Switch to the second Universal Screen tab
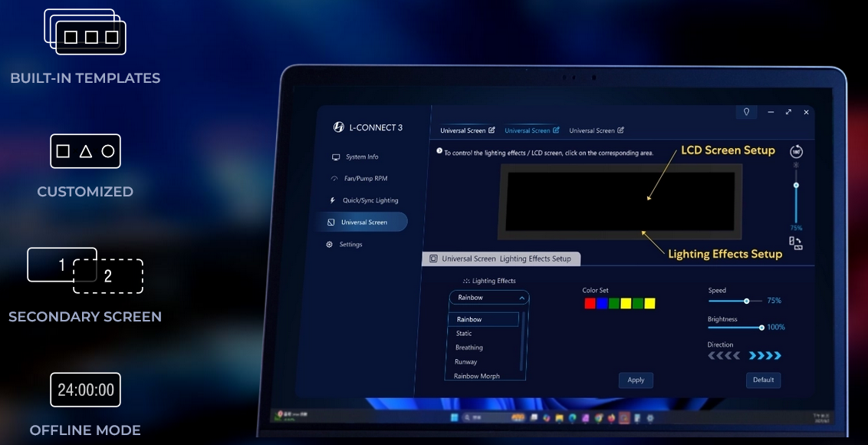Viewport: 868px width, 445px height. pyautogui.click(x=527, y=130)
